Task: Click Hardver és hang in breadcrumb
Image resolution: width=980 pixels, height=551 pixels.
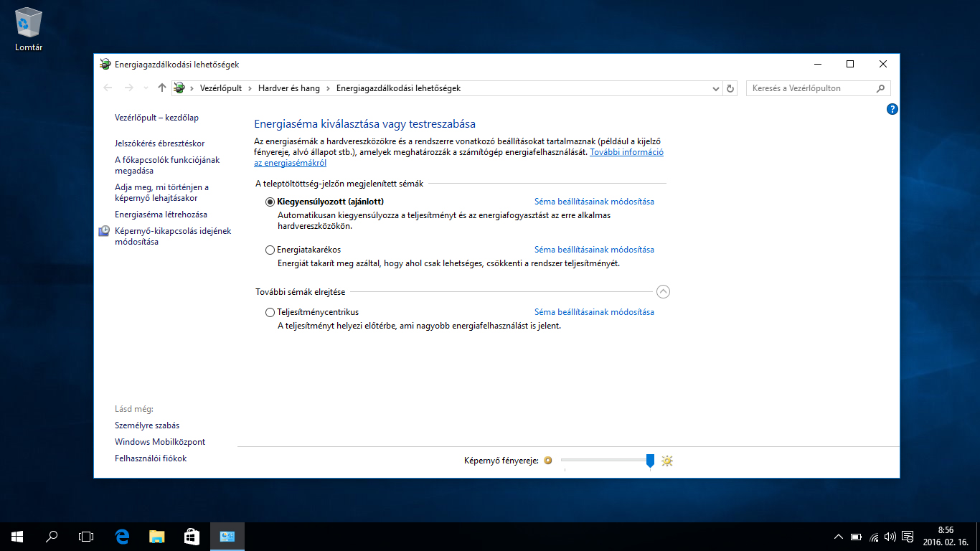Action: click(x=289, y=88)
